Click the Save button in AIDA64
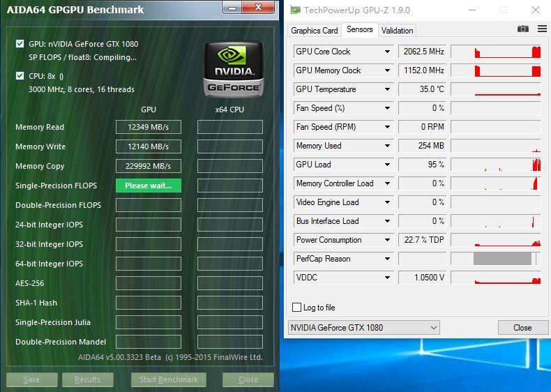This screenshot has width=551, height=392. (31, 379)
